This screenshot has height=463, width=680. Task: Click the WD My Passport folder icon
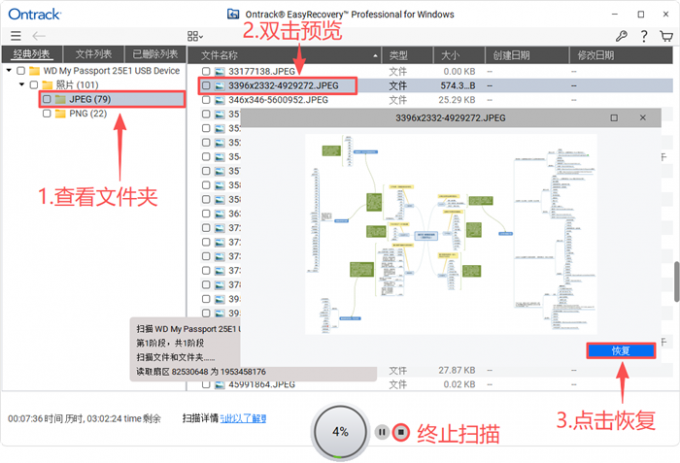pos(34,71)
